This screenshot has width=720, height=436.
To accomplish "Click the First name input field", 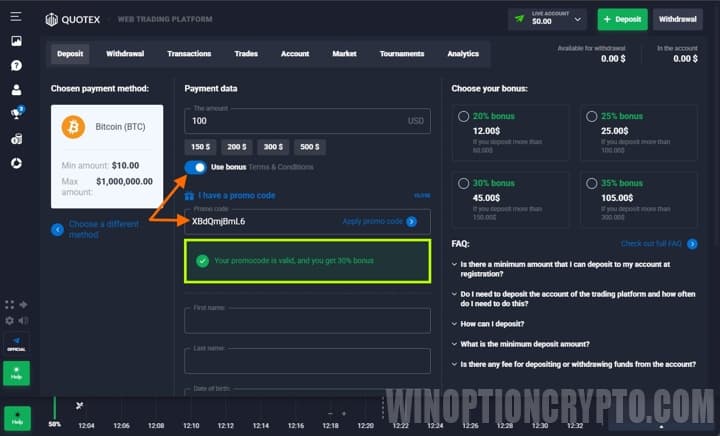I will [x=307, y=320].
